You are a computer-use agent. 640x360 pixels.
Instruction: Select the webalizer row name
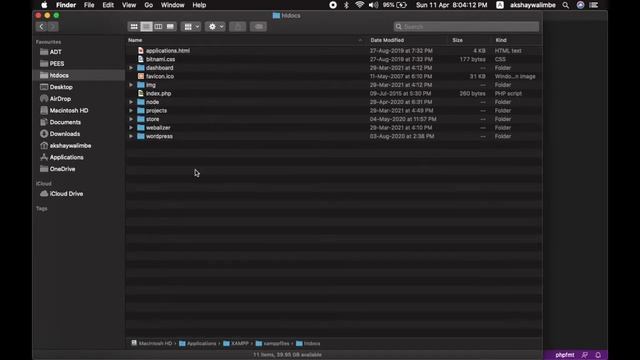[158, 128]
